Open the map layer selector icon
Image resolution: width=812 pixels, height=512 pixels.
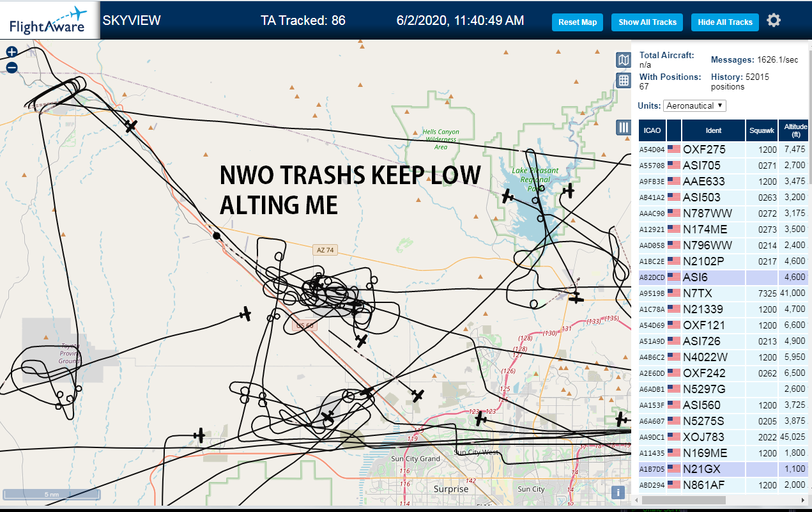click(623, 60)
